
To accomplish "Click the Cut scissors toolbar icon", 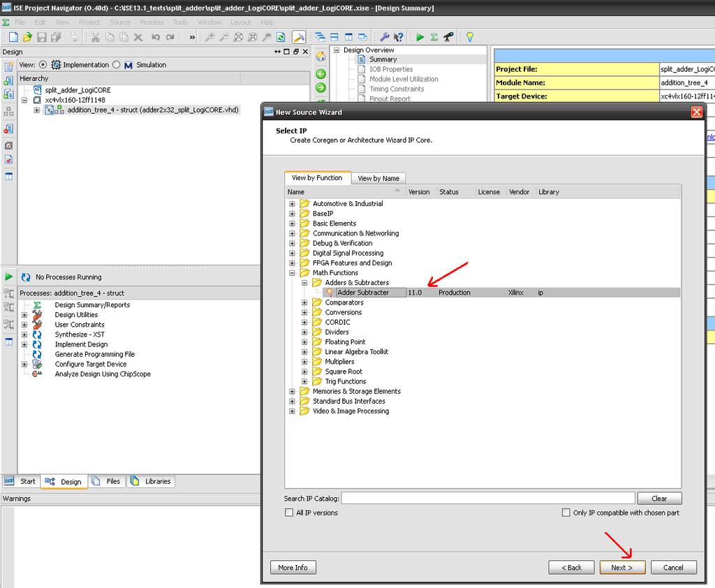I will tap(95, 37).
